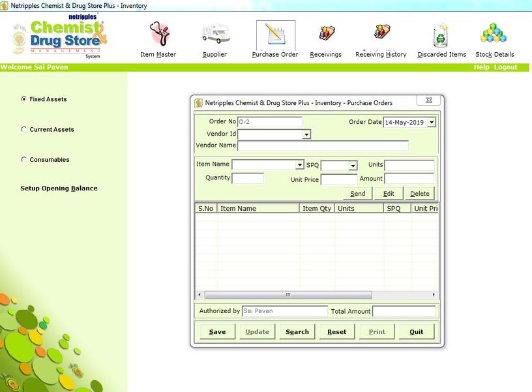Click the Item Master menu label

point(158,54)
